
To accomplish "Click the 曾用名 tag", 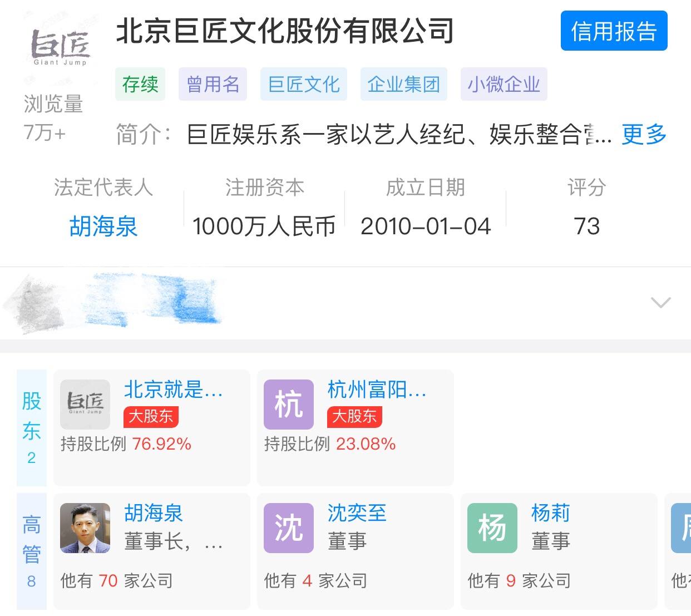I will 212,84.
